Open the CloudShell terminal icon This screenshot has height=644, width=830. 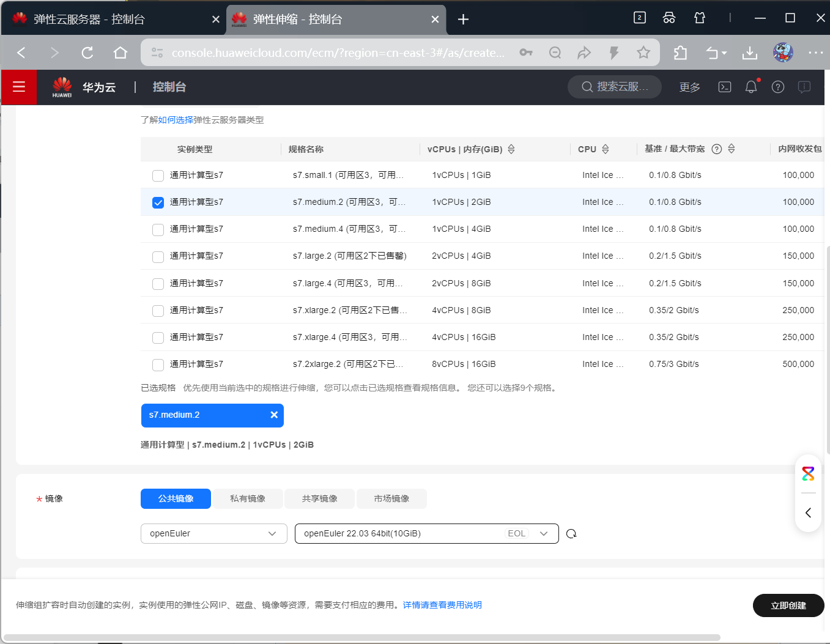[725, 87]
